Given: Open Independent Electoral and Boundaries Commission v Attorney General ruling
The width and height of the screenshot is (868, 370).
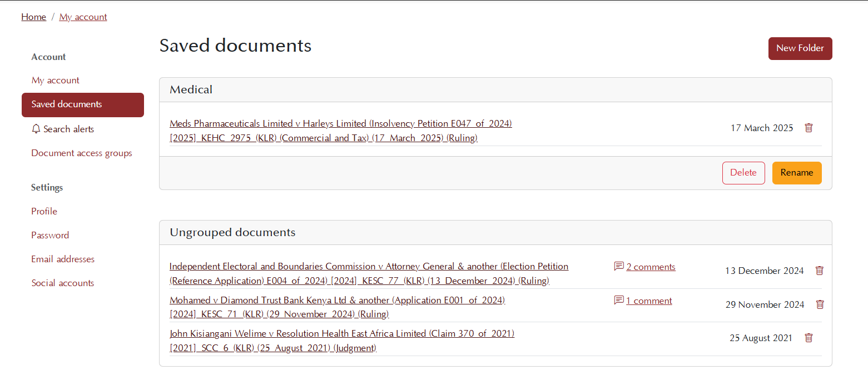Looking at the screenshot, I should 369,273.
